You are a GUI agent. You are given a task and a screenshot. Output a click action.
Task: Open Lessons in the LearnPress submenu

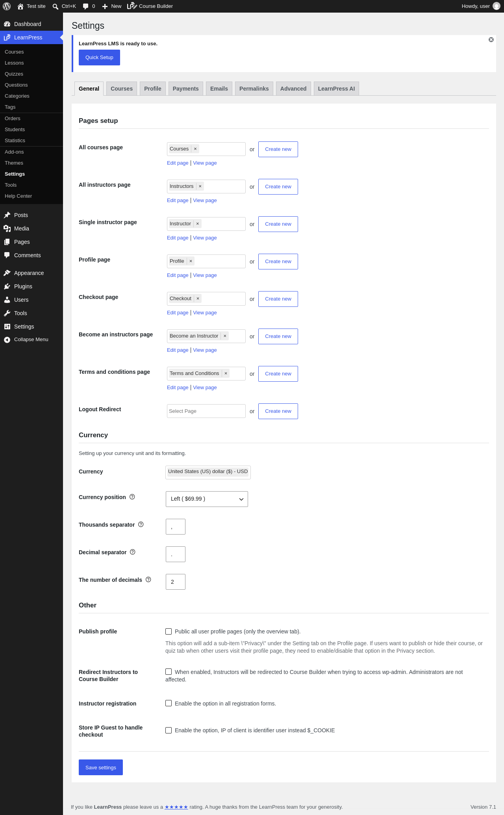tap(14, 63)
